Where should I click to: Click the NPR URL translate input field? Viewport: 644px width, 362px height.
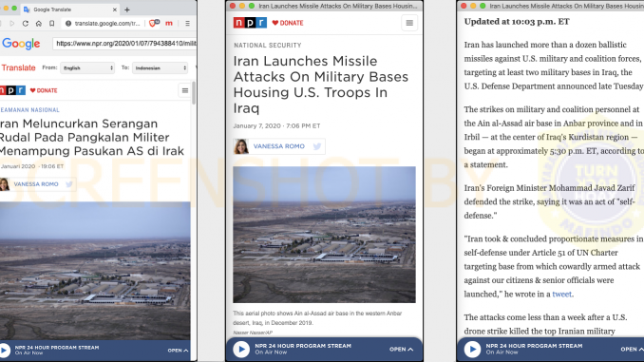[124, 44]
